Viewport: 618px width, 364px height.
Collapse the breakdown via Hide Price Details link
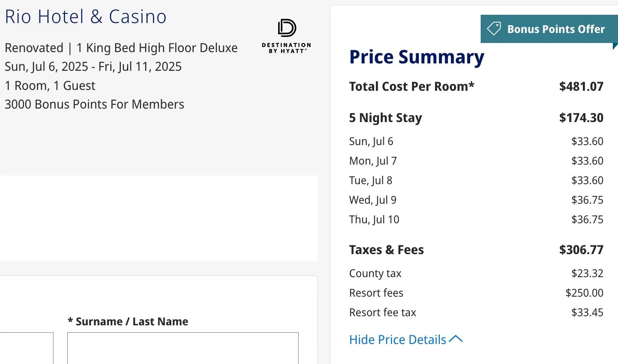pos(406,340)
